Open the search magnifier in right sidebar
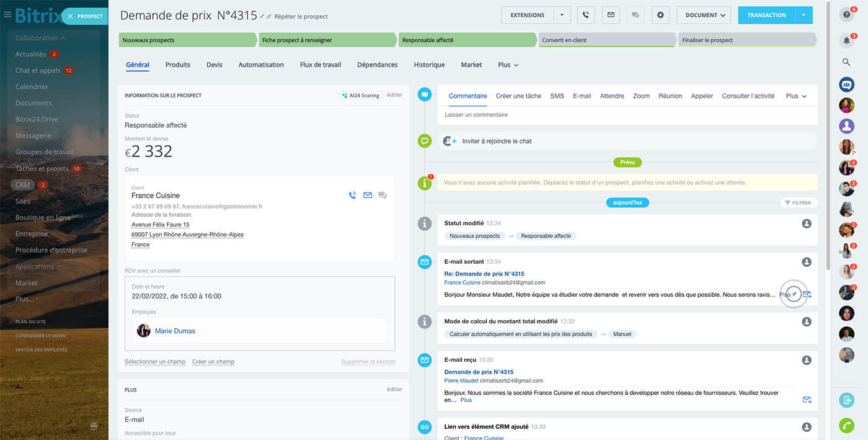 [x=846, y=62]
